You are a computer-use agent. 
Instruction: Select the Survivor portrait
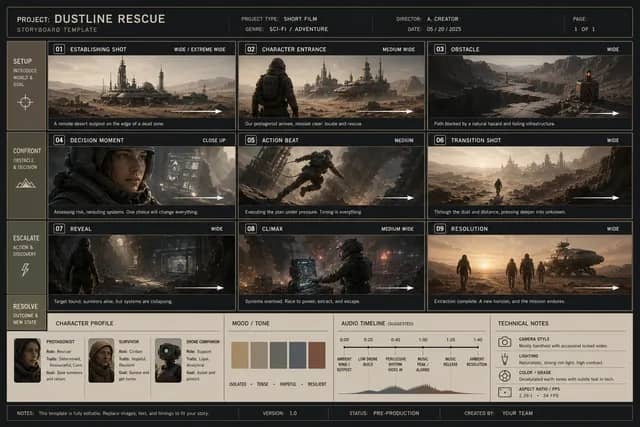coord(101,360)
